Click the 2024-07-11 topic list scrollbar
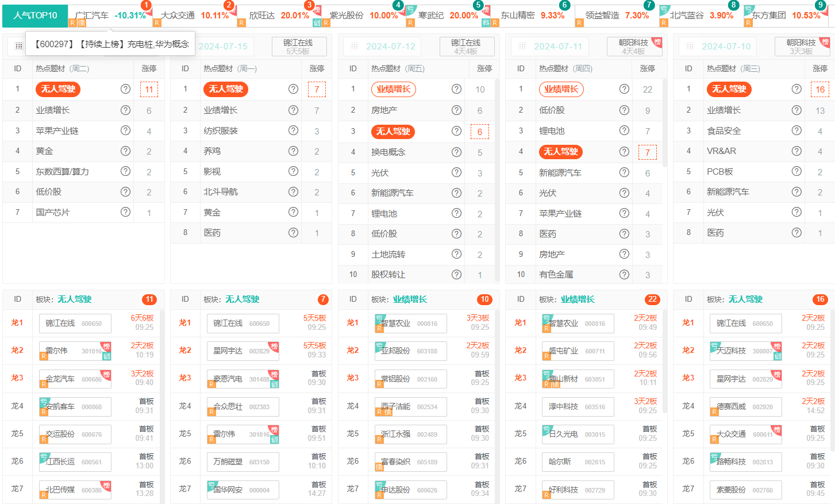The height and width of the screenshot is (504, 835). (665, 124)
